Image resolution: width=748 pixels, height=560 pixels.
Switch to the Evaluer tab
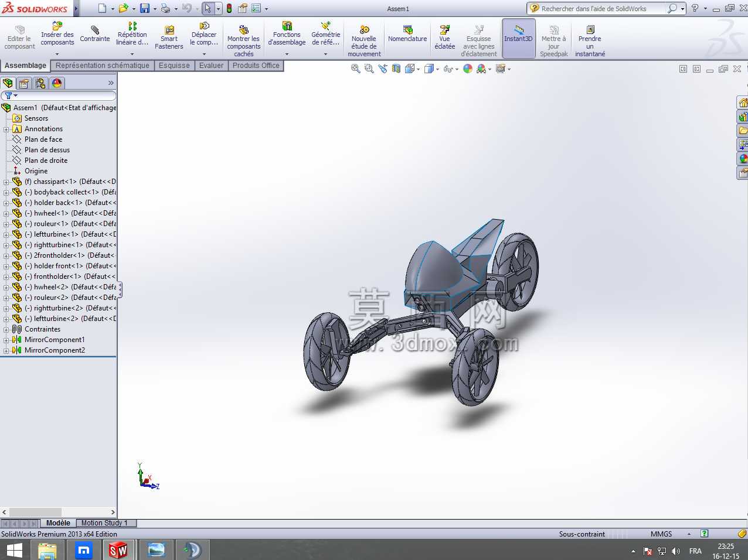pyautogui.click(x=211, y=66)
